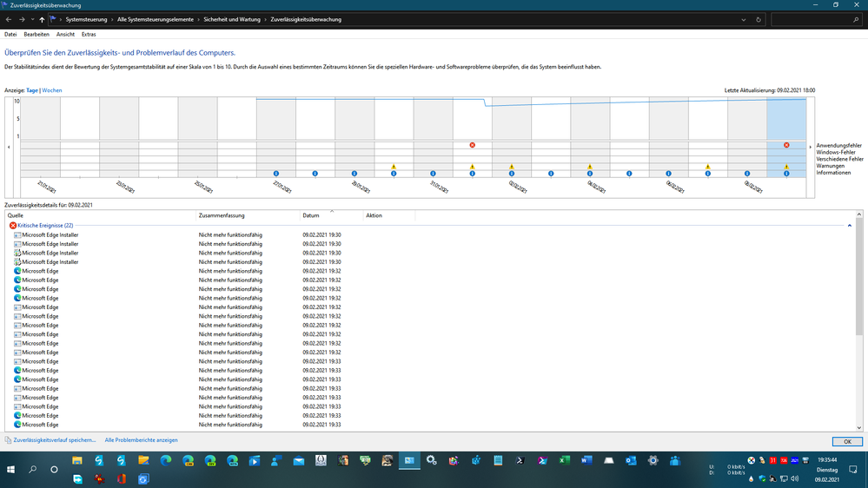Go forward with the navigation forward arrow
This screenshot has height=488, width=868.
click(22, 19)
